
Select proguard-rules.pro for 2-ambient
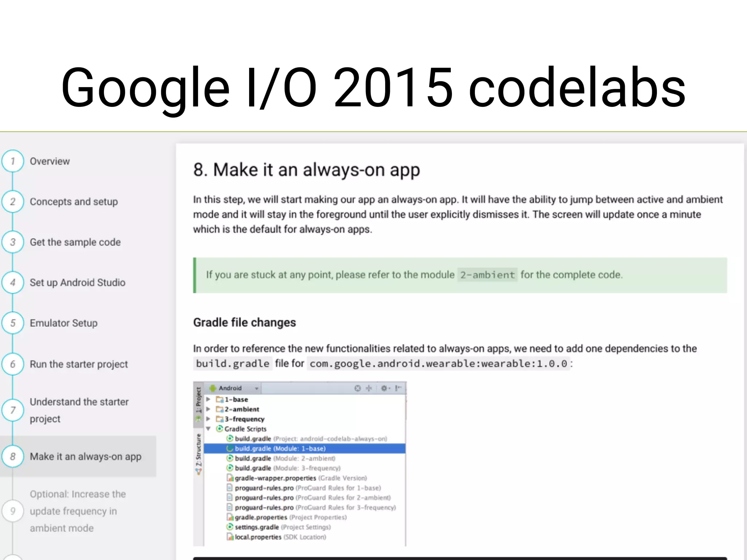coord(309,498)
